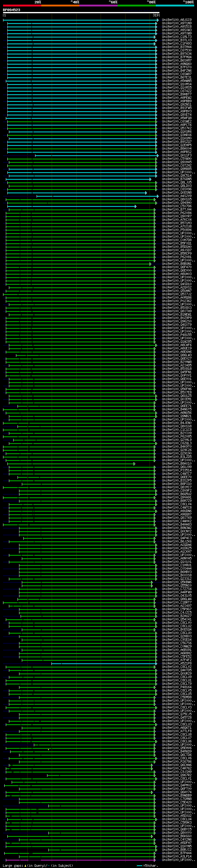Click the short cyan bar for UniRef100_C5X7D6
The width and height of the screenshot is (197, 868).
tap(71, 206)
